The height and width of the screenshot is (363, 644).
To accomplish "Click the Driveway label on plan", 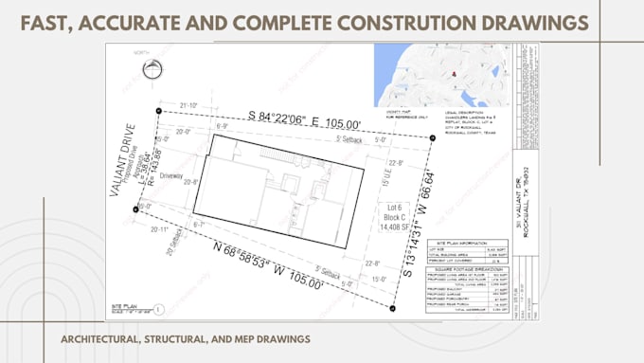I will click(x=170, y=175).
